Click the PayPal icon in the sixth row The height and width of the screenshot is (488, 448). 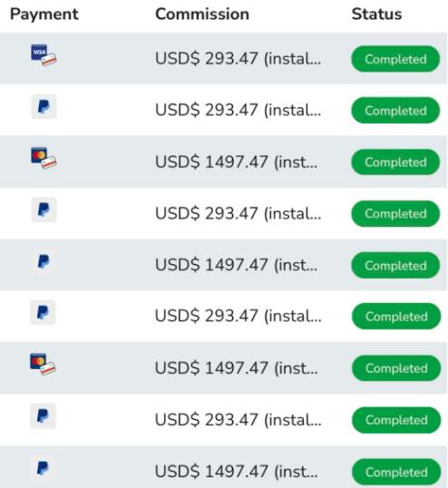pos(43,312)
